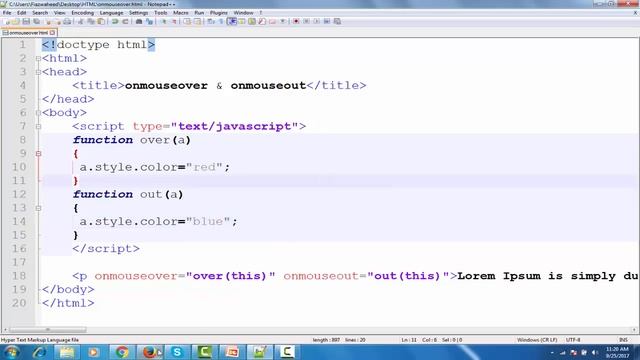Click the Zoom In toolbar icon
Viewport: 640px width, 360px height.
[x=163, y=21]
